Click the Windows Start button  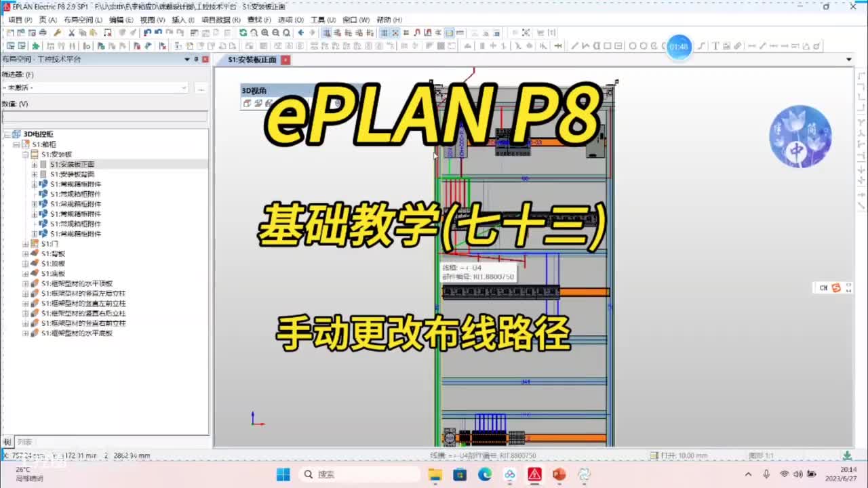tap(283, 474)
